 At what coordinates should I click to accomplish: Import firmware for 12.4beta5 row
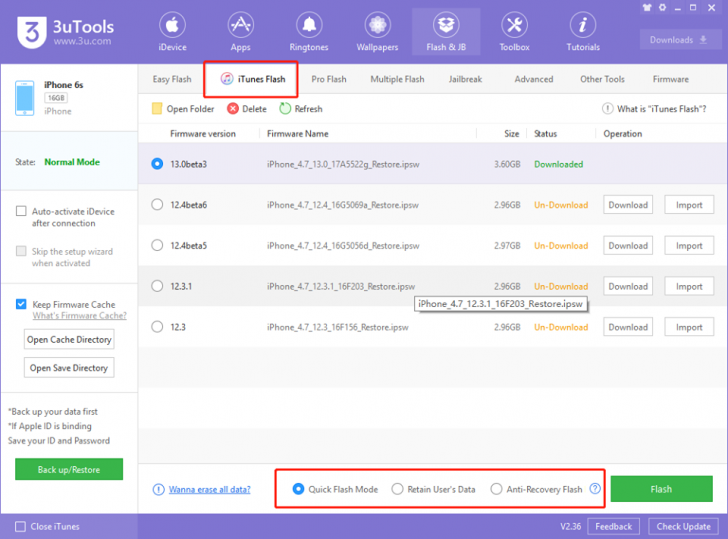(689, 246)
